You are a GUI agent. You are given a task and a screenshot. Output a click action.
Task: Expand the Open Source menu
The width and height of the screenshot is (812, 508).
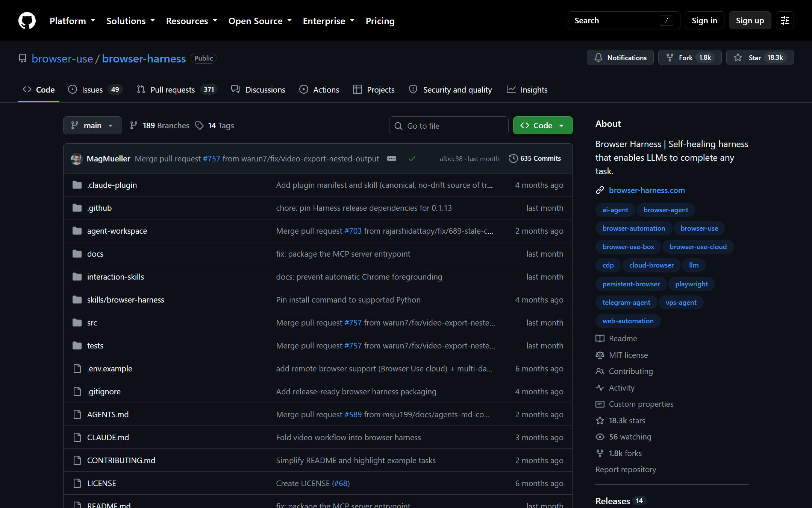(260, 21)
